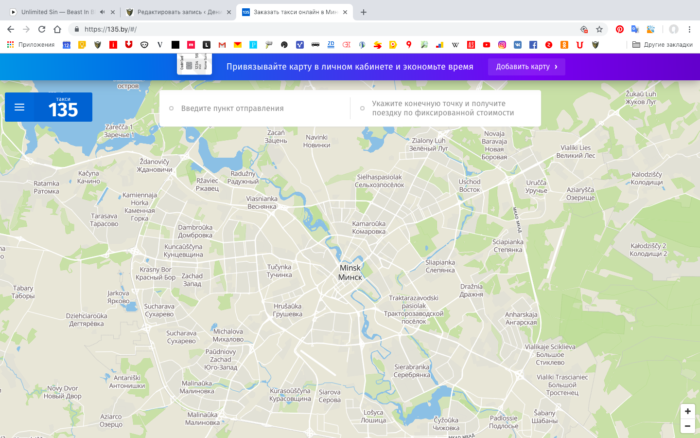Open the Wikipedia bookmark icon
Screen dimensions: 700x438
coord(455,45)
